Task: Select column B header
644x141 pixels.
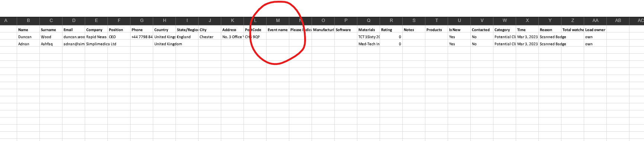Action: (x=28, y=21)
